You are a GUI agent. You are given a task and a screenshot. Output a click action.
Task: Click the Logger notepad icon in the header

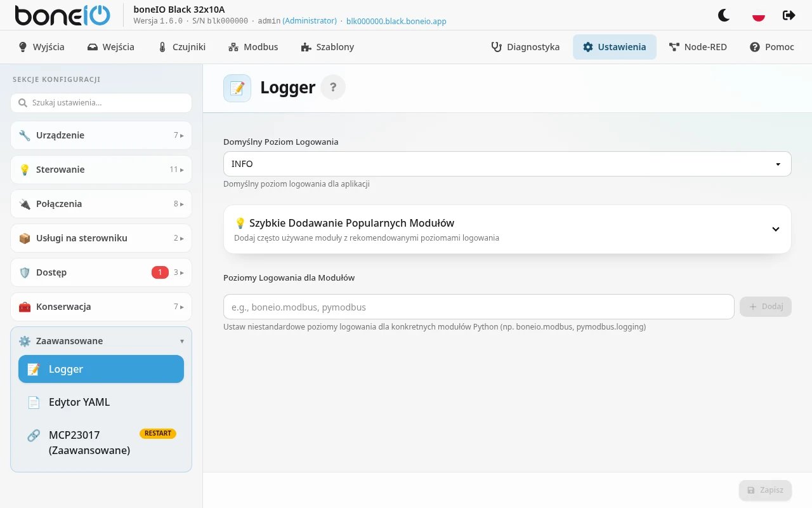pyautogui.click(x=237, y=88)
